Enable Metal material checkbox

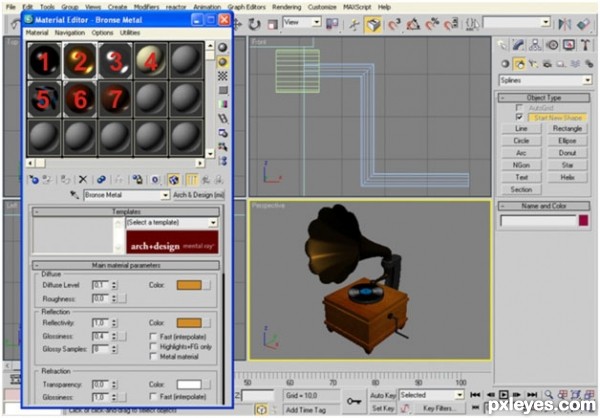pyautogui.click(x=153, y=356)
